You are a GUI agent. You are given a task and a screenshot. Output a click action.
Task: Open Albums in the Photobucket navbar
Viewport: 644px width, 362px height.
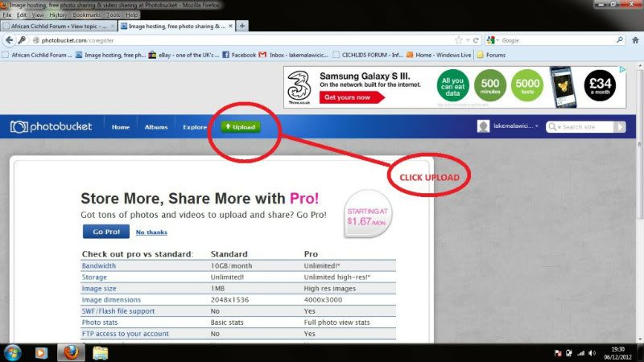click(156, 127)
